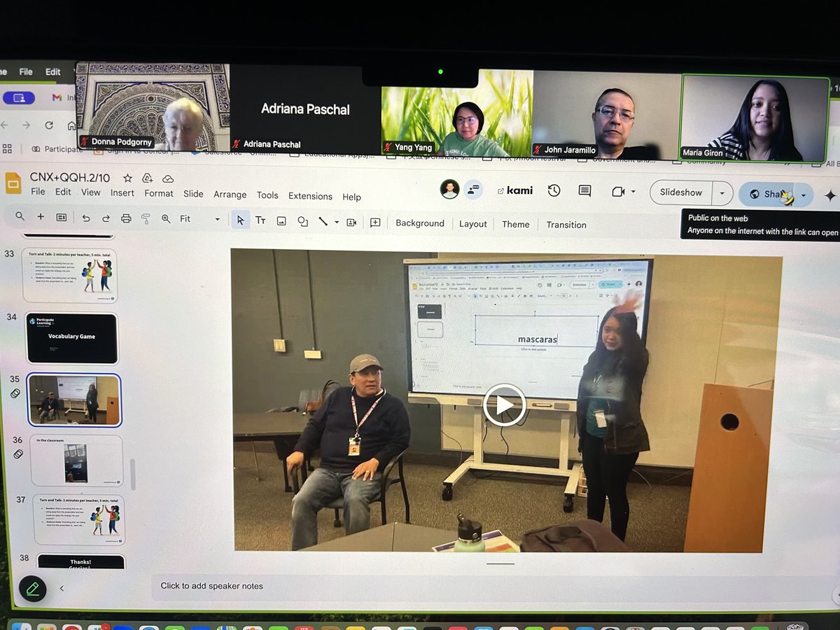Select the Text box tool
The image size is (840, 630).
click(260, 220)
